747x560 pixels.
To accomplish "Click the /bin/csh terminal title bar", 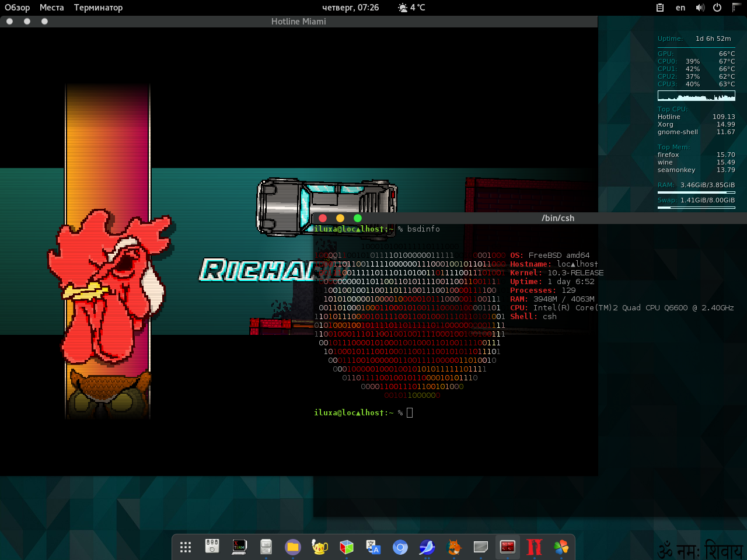I will [530, 218].
